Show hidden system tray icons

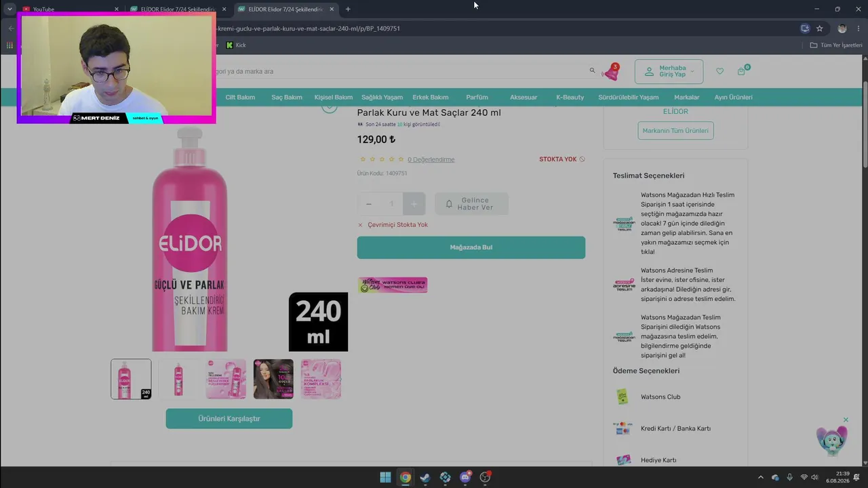760,477
